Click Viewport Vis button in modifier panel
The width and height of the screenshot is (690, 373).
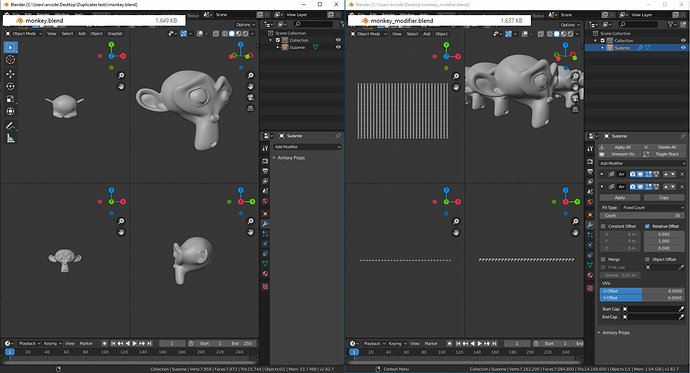(x=620, y=154)
